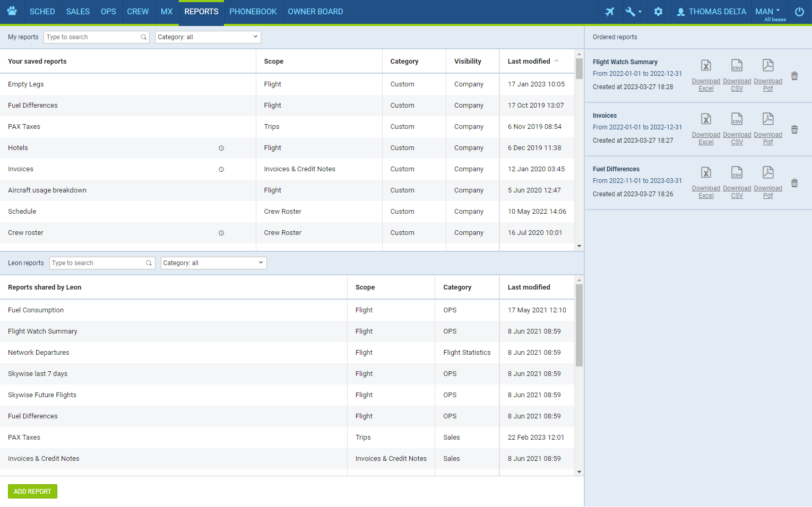
Task: Open the SCHED menu
Action: tap(42, 12)
